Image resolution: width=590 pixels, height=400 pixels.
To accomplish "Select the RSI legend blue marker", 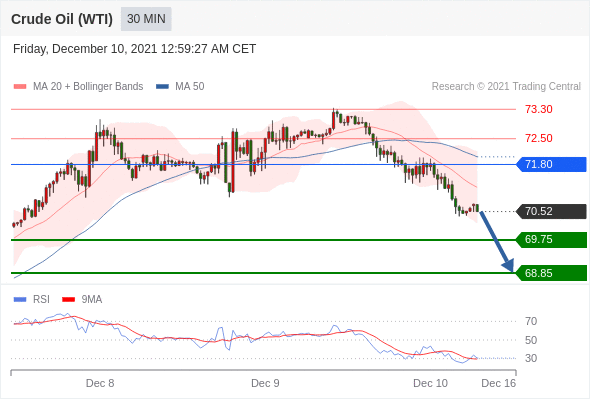I will tap(20, 300).
